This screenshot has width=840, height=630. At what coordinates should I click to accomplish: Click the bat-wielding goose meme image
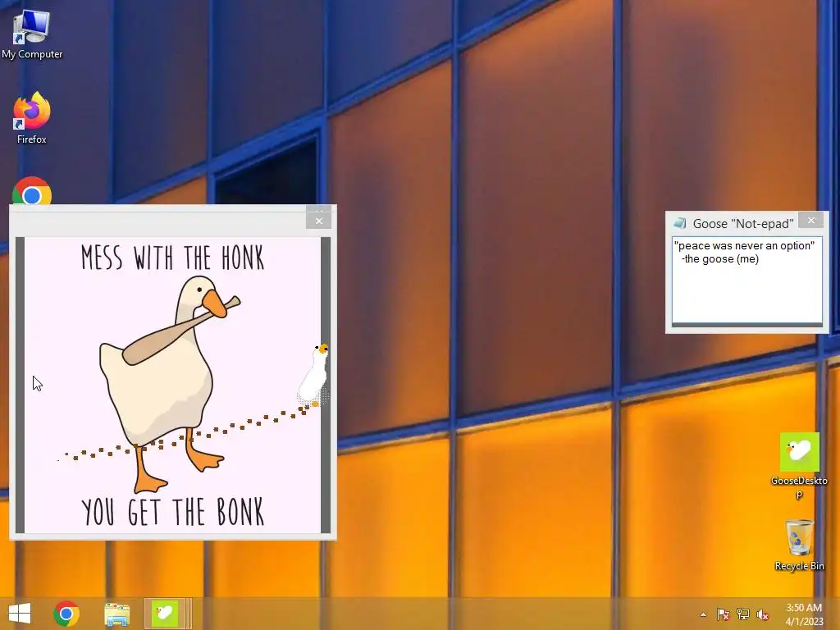[172, 385]
